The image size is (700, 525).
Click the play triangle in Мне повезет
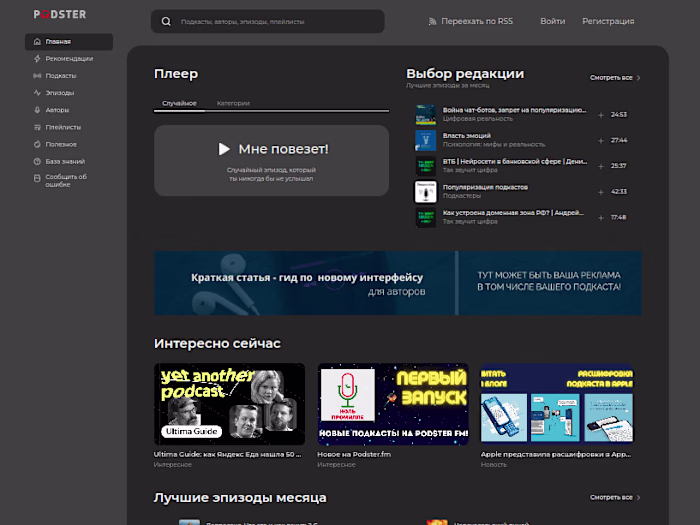224,149
